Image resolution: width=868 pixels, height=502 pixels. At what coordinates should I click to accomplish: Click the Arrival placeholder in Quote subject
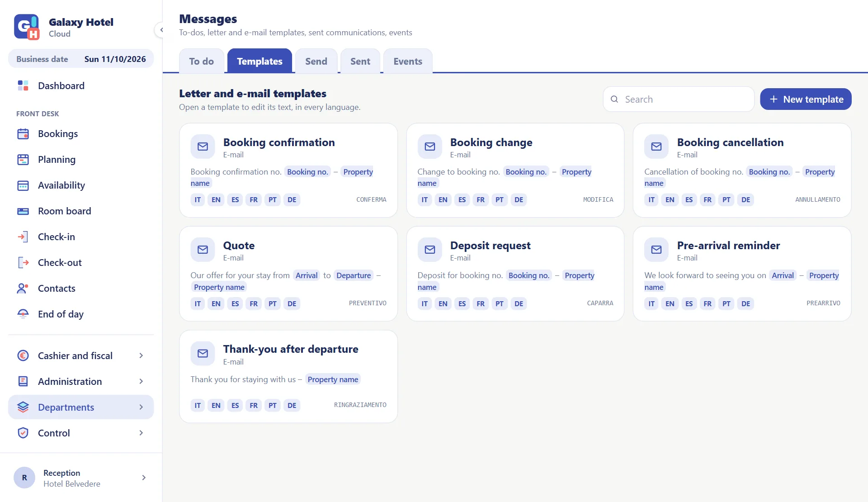click(x=307, y=275)
